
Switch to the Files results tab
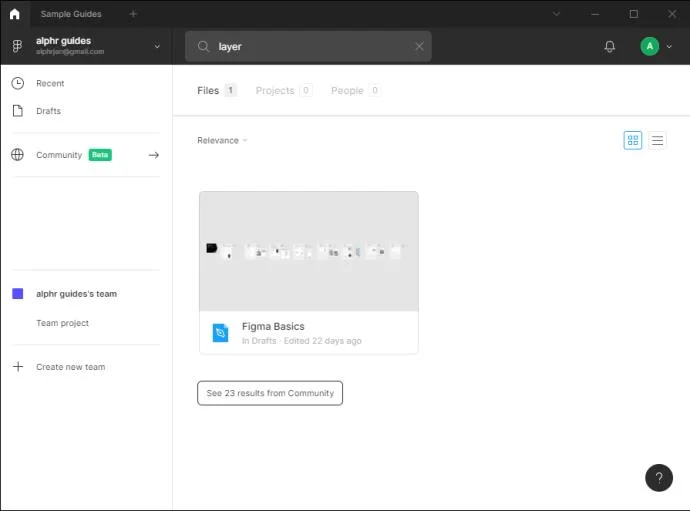217,90
